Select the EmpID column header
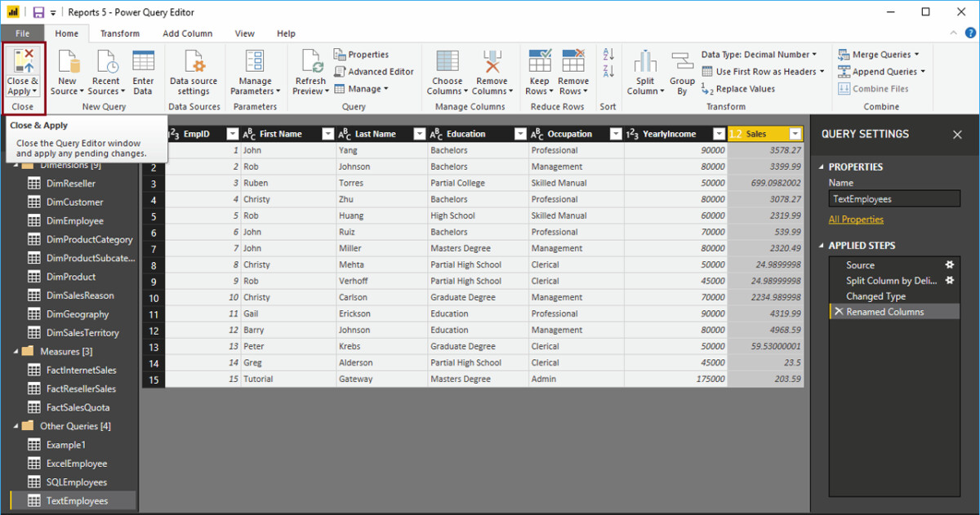Viewport: 980px width, 515px height. [x=203, y=134]
